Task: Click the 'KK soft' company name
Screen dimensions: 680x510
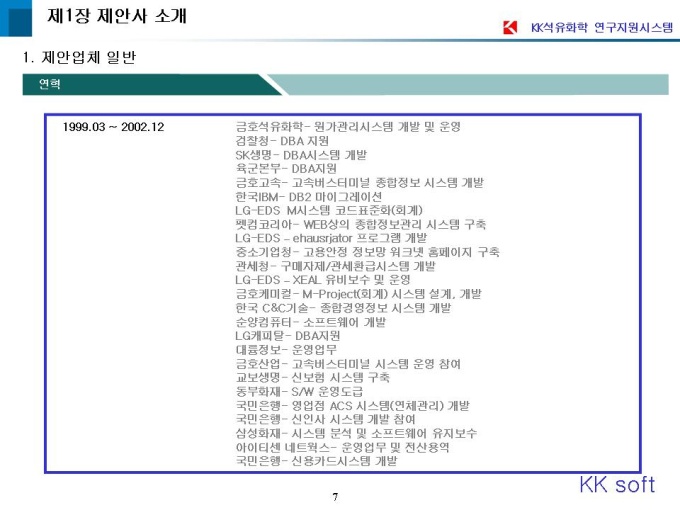Action: [x=617, y=484]
